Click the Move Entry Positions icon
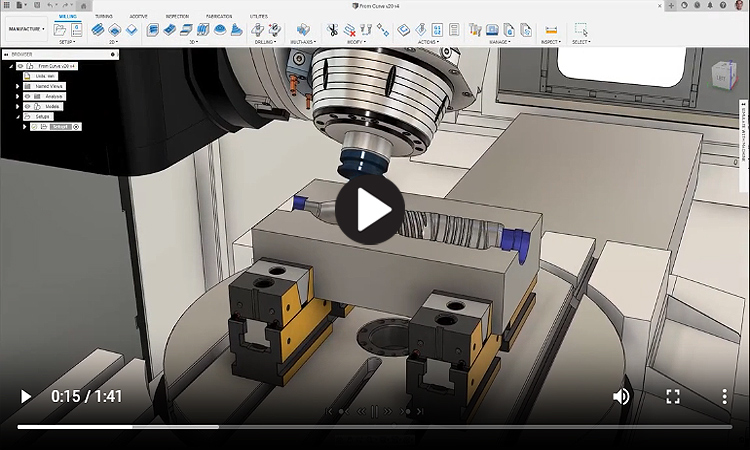The image size is (750, 450). pos(383,30)
